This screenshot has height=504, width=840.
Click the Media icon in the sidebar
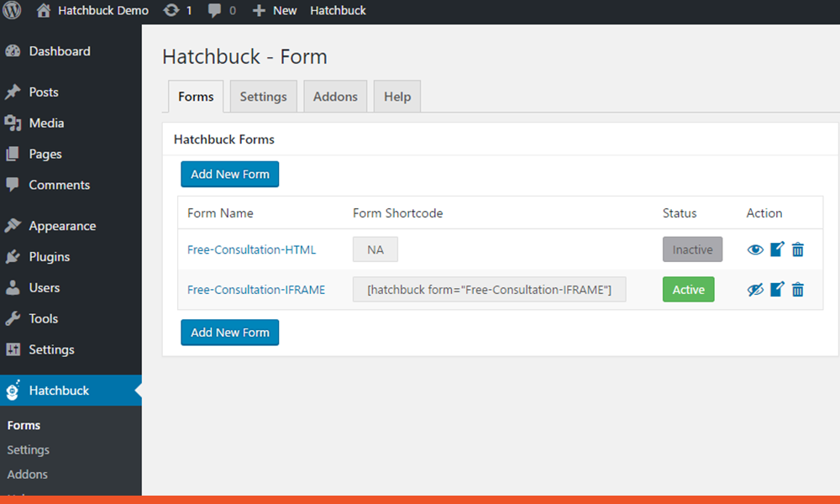pos(13,123)
